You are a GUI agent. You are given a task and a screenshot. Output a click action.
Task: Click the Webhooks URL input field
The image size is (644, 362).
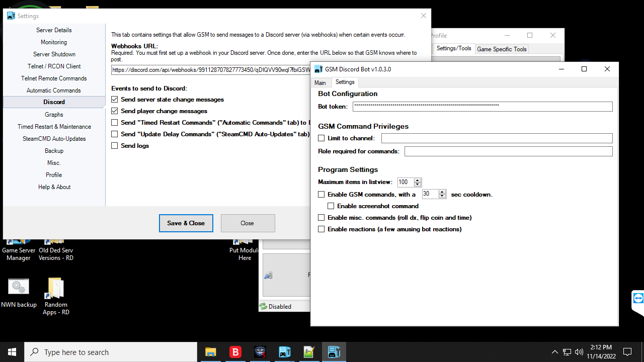[x=211, y=70]
